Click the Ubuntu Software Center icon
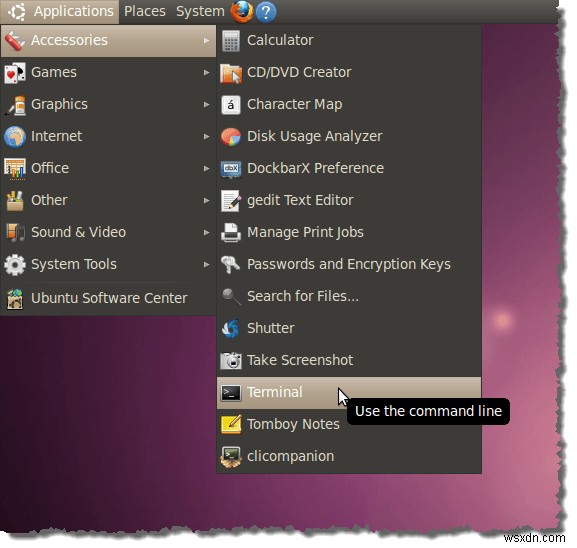 [15, 299]
